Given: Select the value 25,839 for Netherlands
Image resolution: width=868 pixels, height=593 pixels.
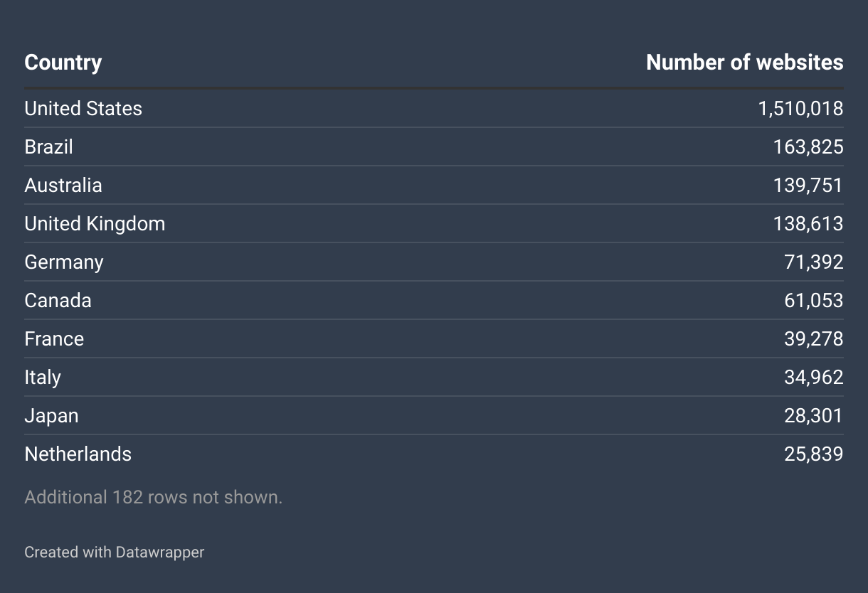Looking at the screenshot, I should 814,454.
